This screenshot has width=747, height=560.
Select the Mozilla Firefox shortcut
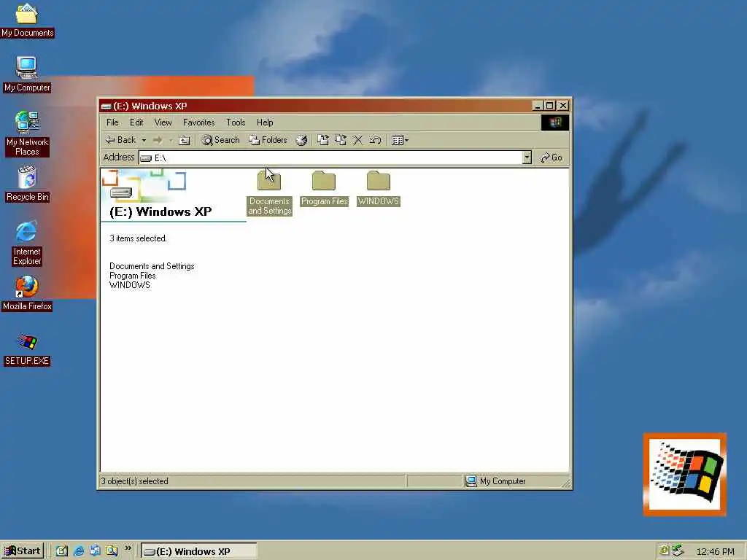tap(27, 293)
